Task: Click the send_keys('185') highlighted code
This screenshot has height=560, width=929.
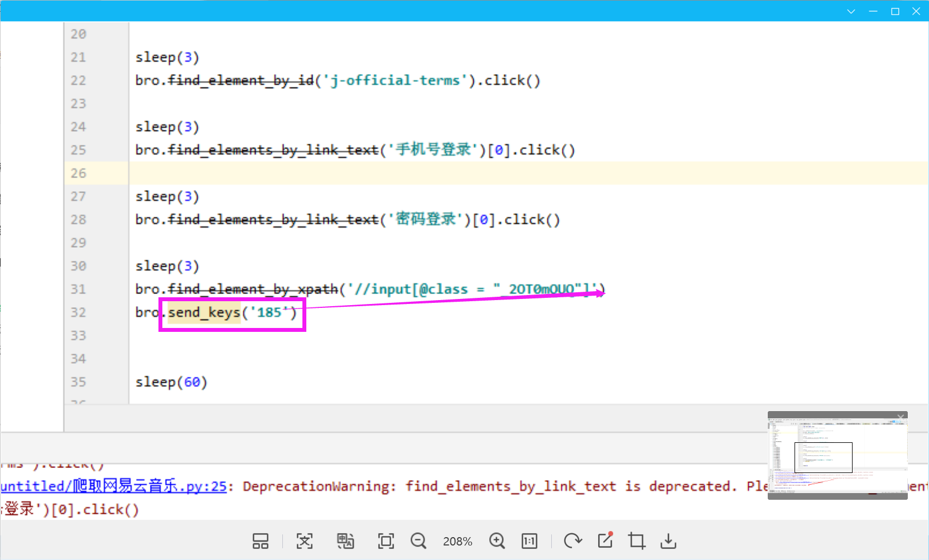Action: [232, 313]
